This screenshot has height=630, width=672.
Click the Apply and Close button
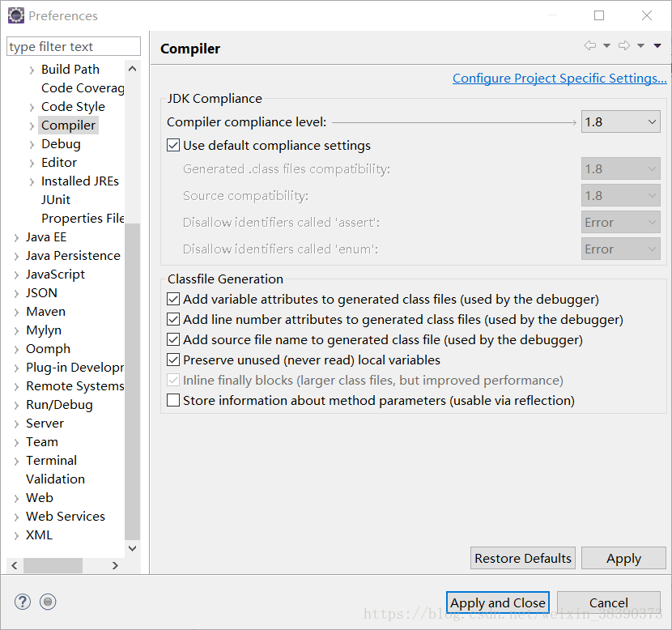498,603
